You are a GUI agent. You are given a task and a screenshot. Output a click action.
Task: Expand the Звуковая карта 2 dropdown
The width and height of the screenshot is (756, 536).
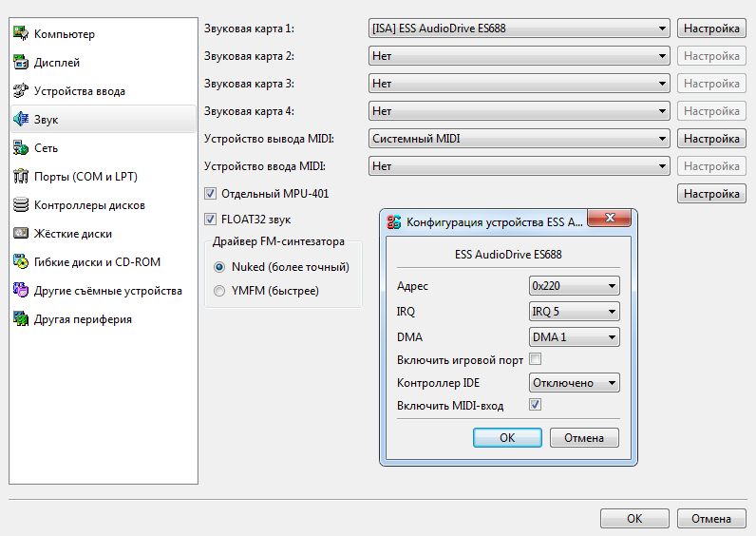pyautogui.click(x=520, y=56)
